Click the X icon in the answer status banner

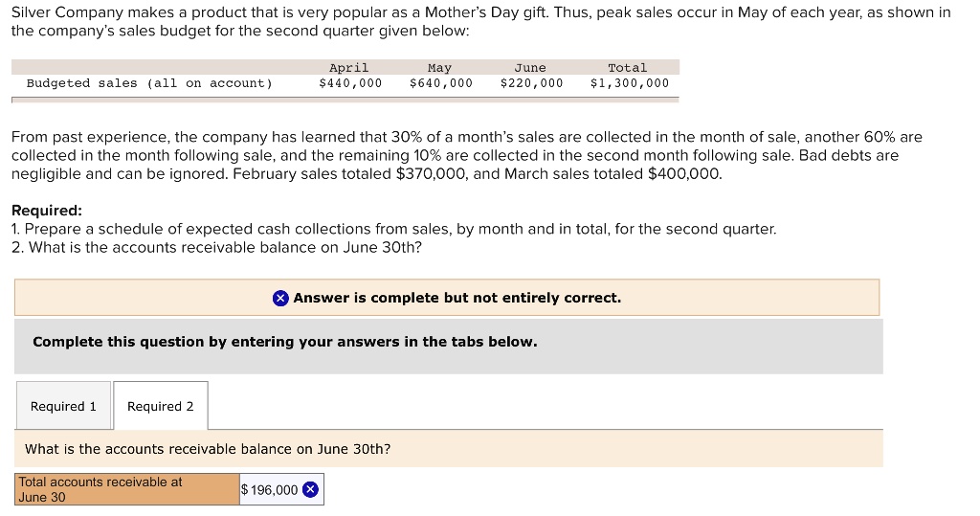pos(280,298)
